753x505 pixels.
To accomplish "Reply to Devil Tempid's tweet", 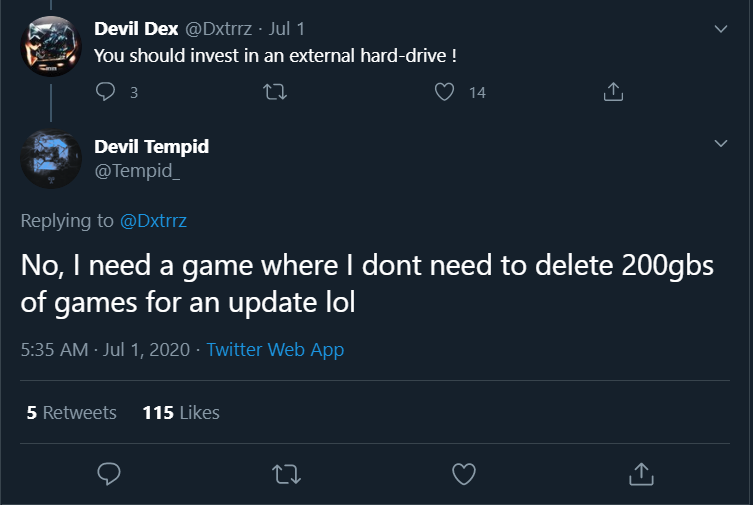I will (x=109, y=472).
